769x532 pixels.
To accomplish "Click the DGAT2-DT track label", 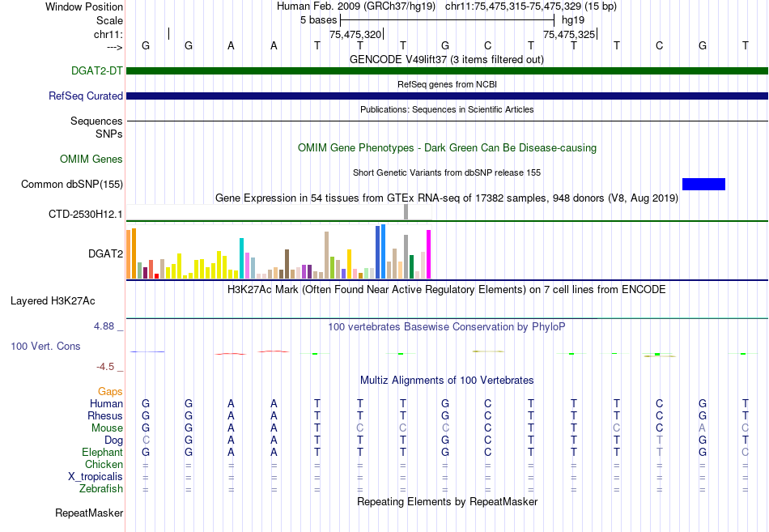I will pyautogui.click(x=96, y=70).
